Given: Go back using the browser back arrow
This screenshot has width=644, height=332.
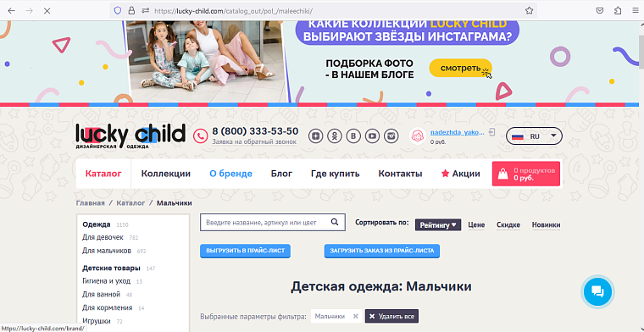Looking at the screenshot, I should point(12,11).
